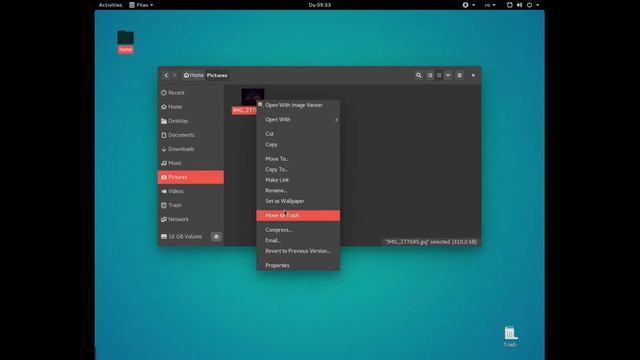The image size is (640, 360).
Task: Open the Files app menu in top bar
Action: coord(141,5)
